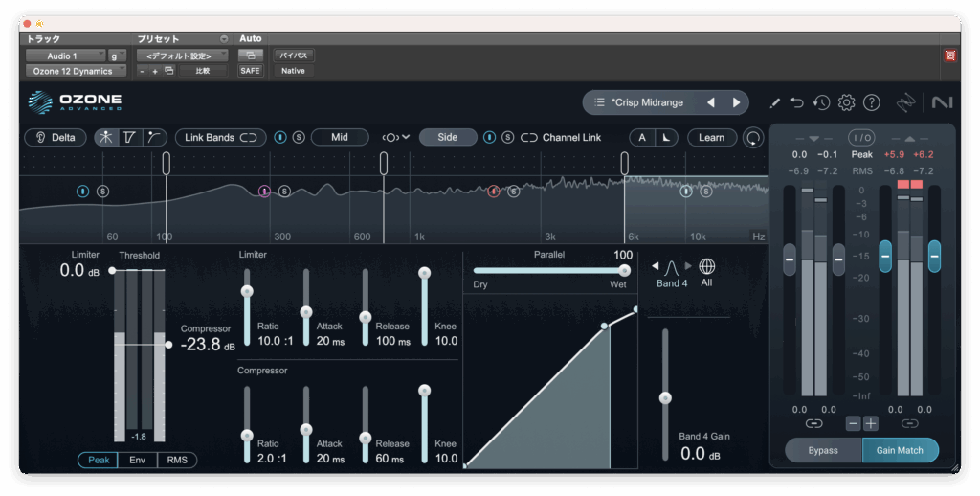Open the Ozone 12 Dynamics plugin selector

click(75, 71)
